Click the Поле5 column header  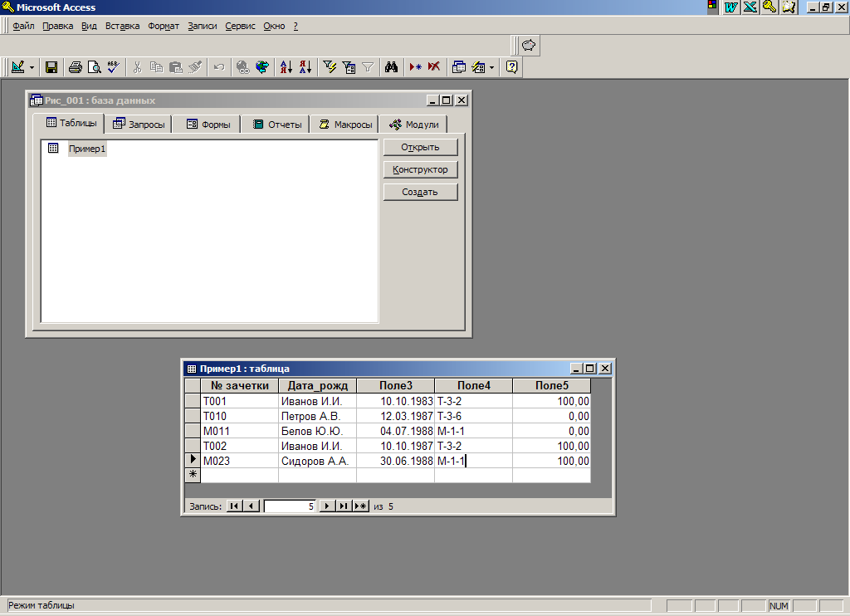(552, 385)
